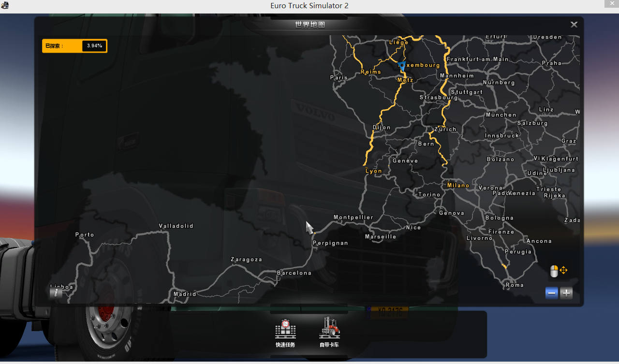Open the 快速任务 quick job icon

(285, 329)
